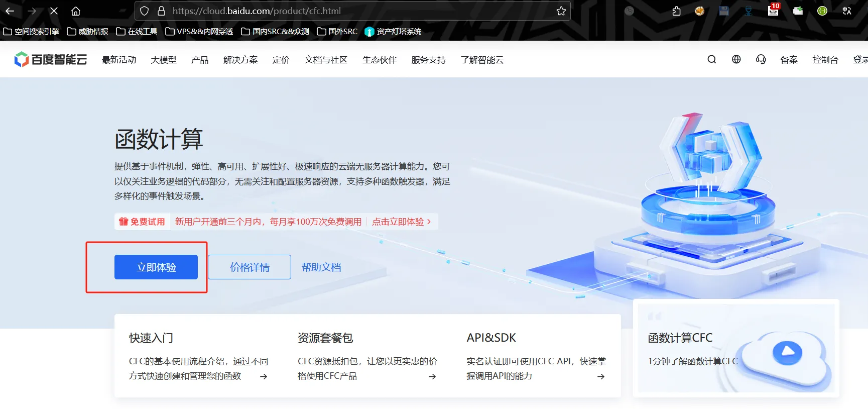Open the 控制台 link
This screenshot has height=409, width=868.
[x=825, y=60]
